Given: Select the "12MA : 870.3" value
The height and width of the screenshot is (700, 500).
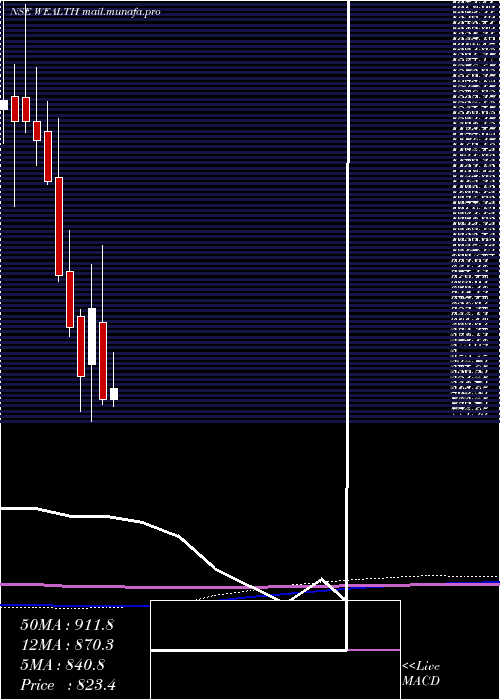Looking at the screenshot, I should (x=67, y=645).
